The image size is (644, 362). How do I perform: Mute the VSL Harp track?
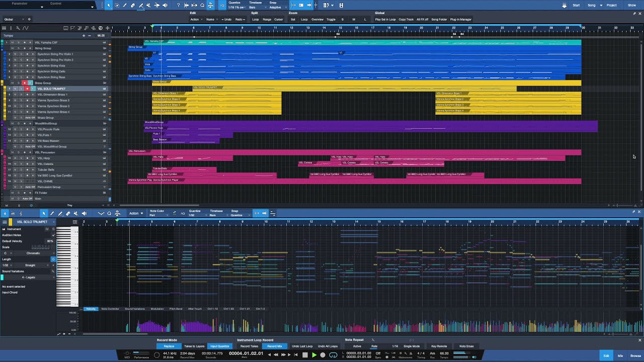(15, 158)
